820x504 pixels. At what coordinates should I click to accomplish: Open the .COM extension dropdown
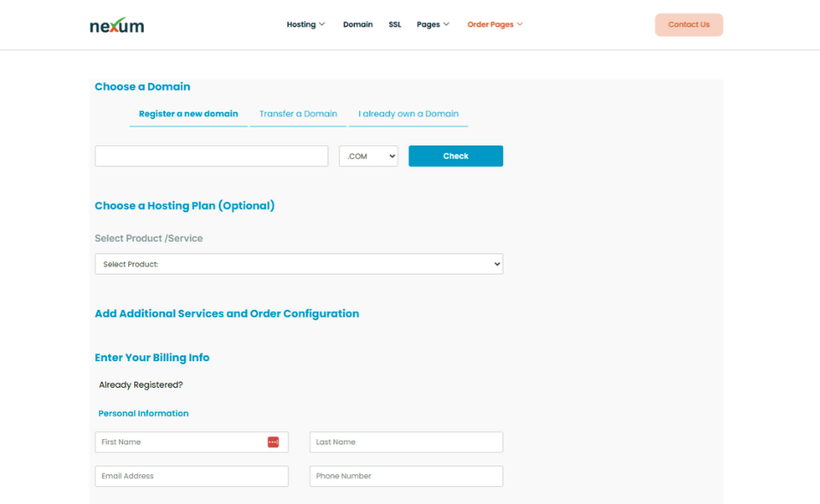coord(369,156)
